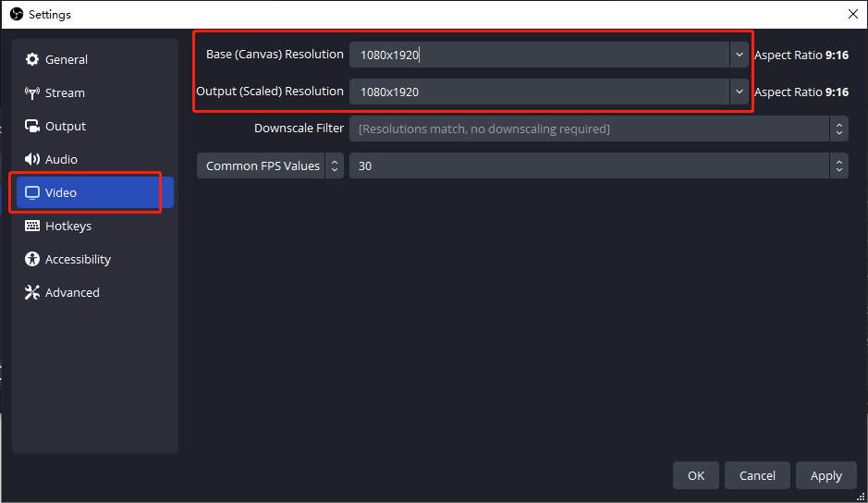868x503 pixels.
Task: Click the Advanced tools icon
Action: tap(32, 292)
